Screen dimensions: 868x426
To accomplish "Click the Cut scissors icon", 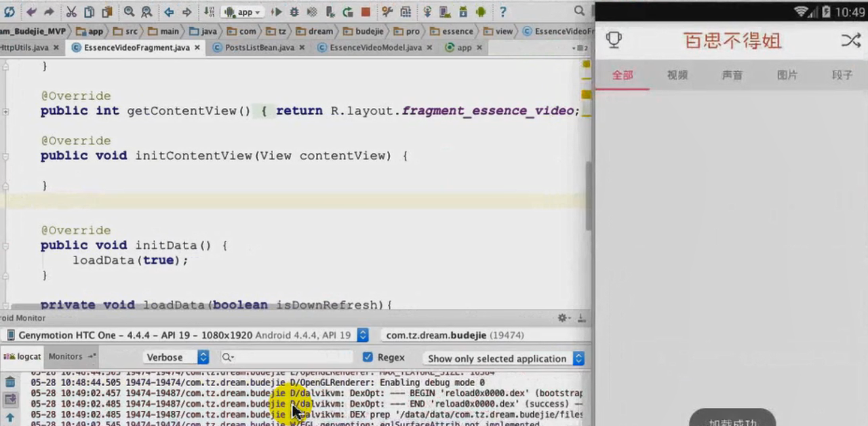I will [71, 12].
